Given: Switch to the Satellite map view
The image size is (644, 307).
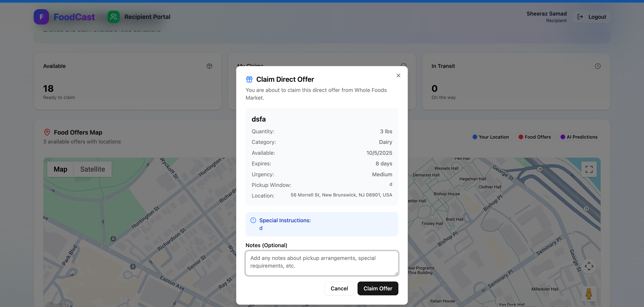Looking at the screenshot, I should [92, 169].
